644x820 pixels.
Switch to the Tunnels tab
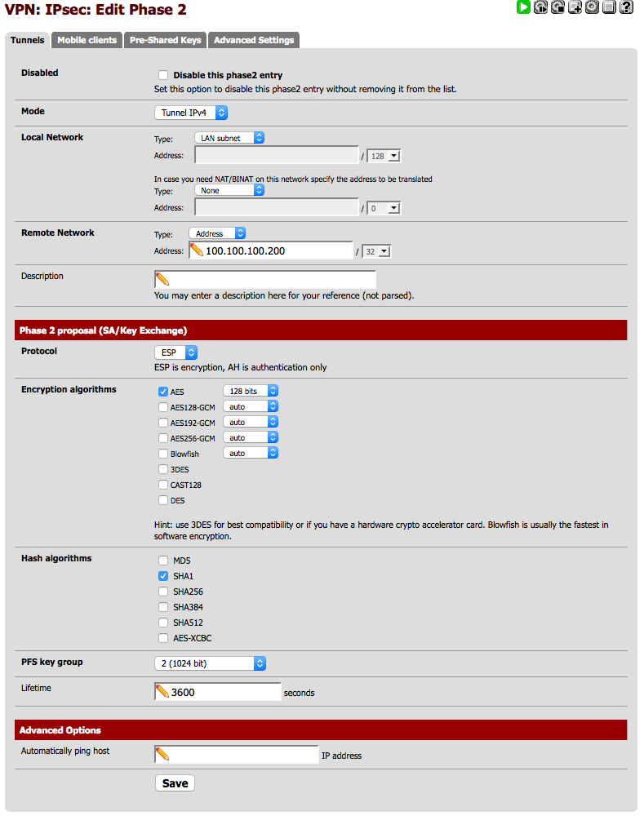(x=27, y=40)
